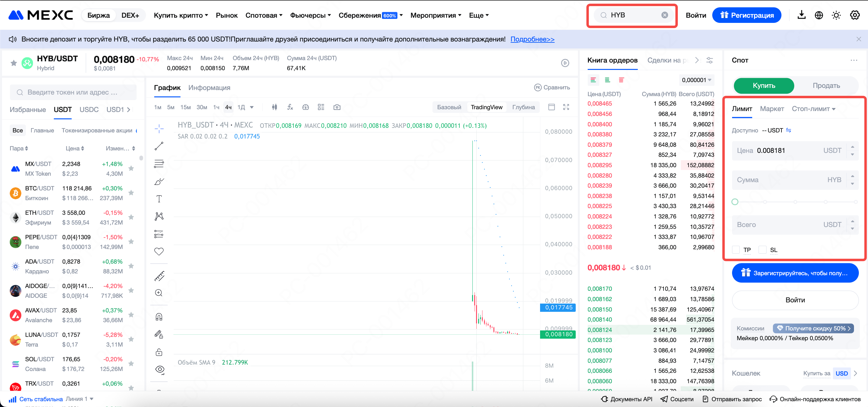Screen dimensions: 868x407
Task: Toggle hide drawings eye icon
Action: tap(160, 369)
